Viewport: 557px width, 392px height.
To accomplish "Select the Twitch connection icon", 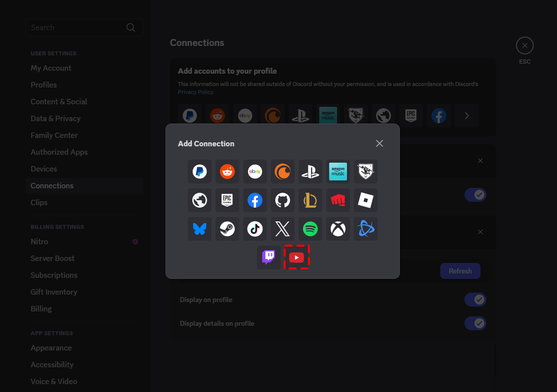I will pyautogui.click(x=268, y=257).
